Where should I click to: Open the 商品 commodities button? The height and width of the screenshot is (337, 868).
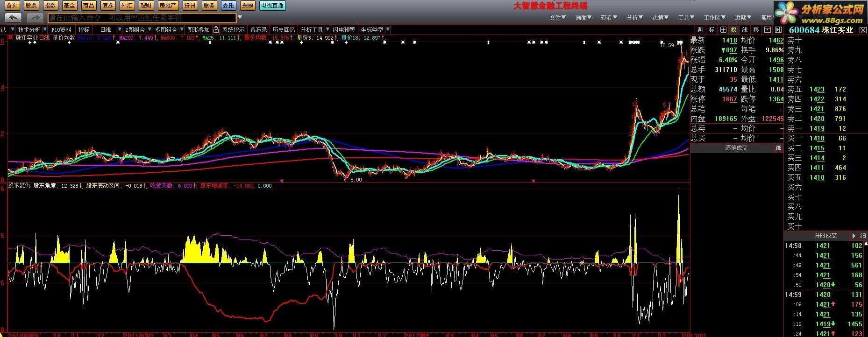(88, 6)
